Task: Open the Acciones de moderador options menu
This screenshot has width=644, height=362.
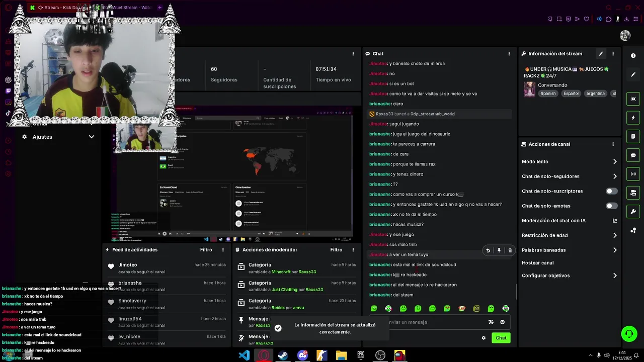Action: 353,250
